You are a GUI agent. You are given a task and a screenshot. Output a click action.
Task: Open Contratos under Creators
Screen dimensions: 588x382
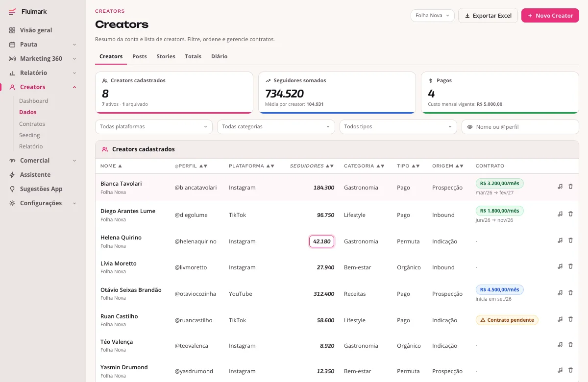click(32, 124)
